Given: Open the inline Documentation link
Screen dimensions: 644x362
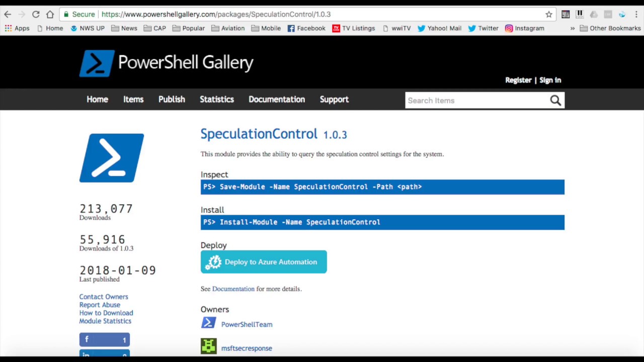Looking at the screenshot, I should point(233,289).
